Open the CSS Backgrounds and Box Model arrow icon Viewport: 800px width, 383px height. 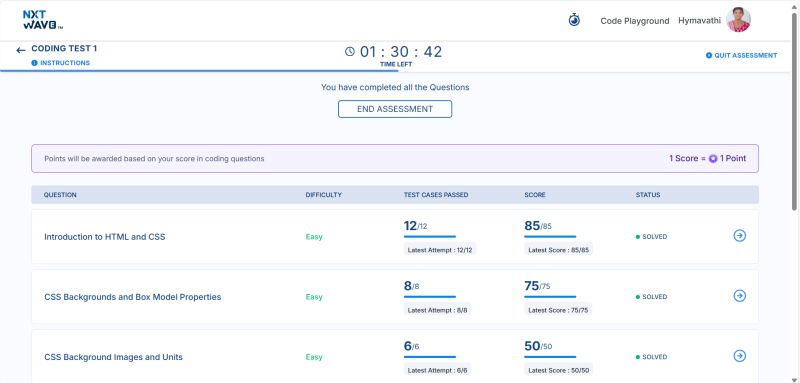click(x=739, y=296)
